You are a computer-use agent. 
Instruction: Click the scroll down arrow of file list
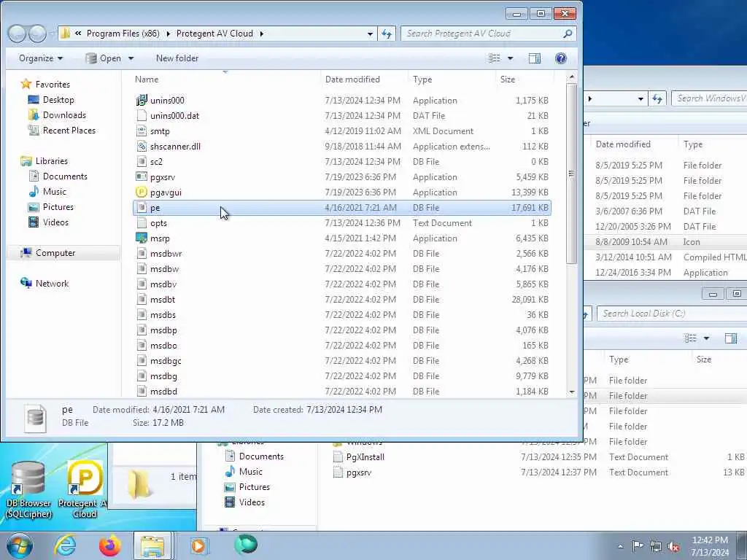572,392
